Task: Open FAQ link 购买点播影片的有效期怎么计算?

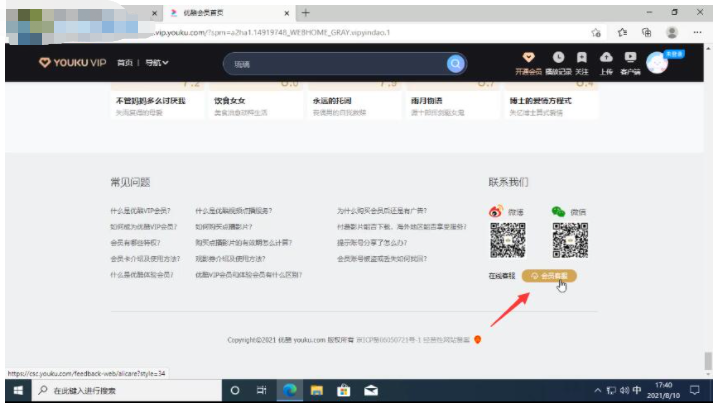Action: click(x=244, y=243)
